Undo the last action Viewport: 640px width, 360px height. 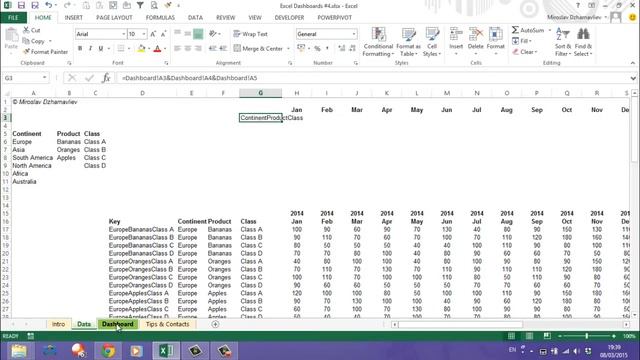coord(49,5)
